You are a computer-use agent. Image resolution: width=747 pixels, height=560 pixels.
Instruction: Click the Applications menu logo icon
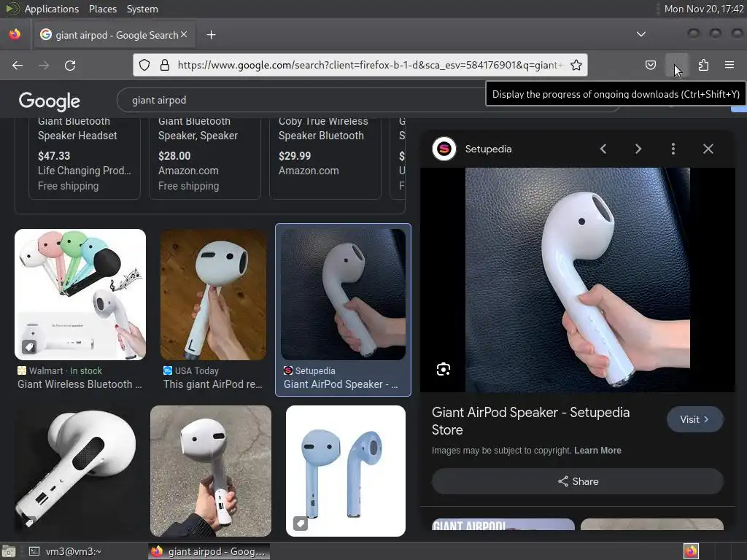[12, 9]
